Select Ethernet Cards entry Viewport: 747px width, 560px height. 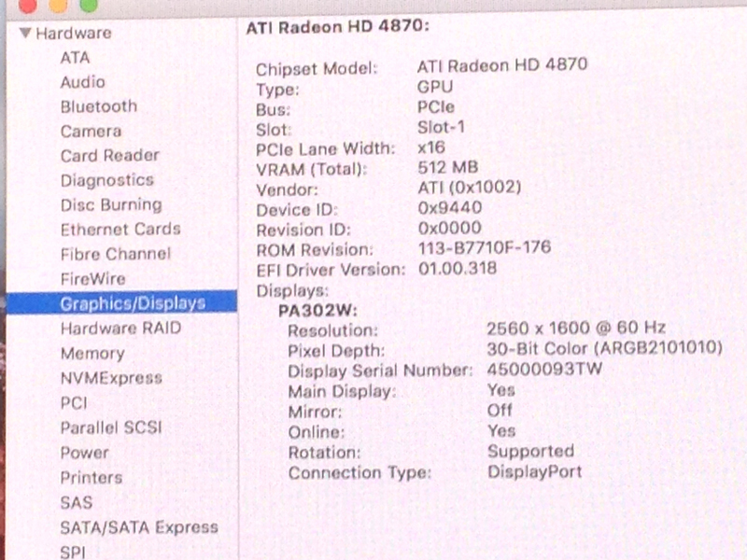(120, 229)
